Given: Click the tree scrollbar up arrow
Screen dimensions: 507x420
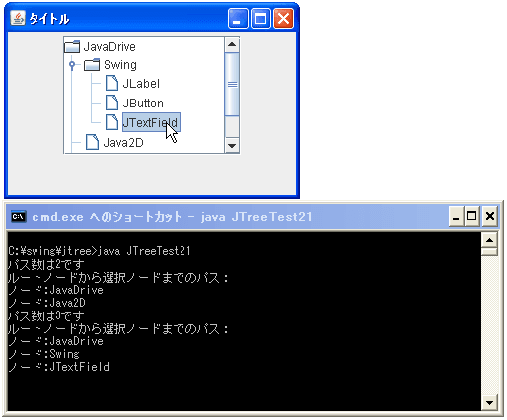Looking at the screenshot, I should (232, 45).
